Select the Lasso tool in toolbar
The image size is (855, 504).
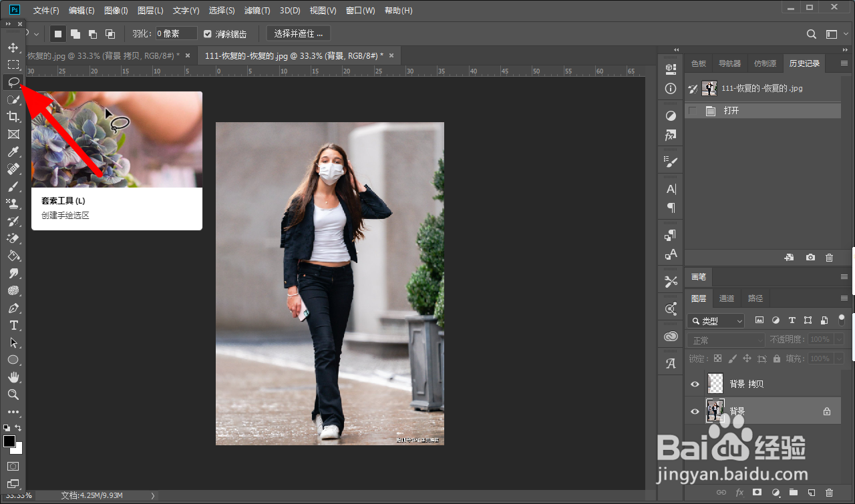point(13,82)
